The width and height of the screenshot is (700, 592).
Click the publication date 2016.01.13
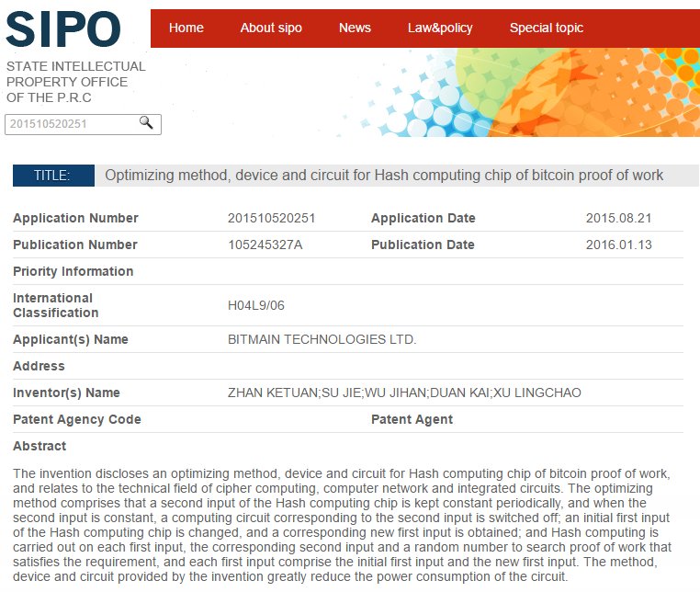tap(619, 245)
